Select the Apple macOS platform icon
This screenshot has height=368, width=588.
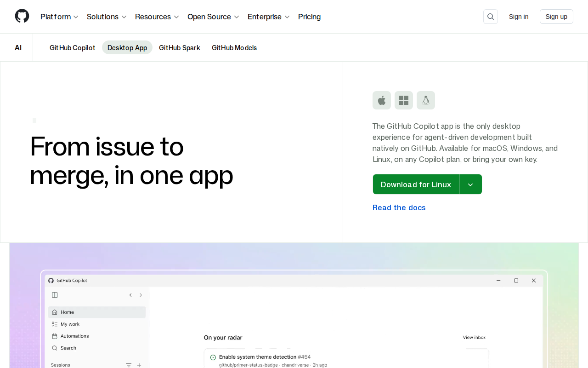click(x=382, y=100)
